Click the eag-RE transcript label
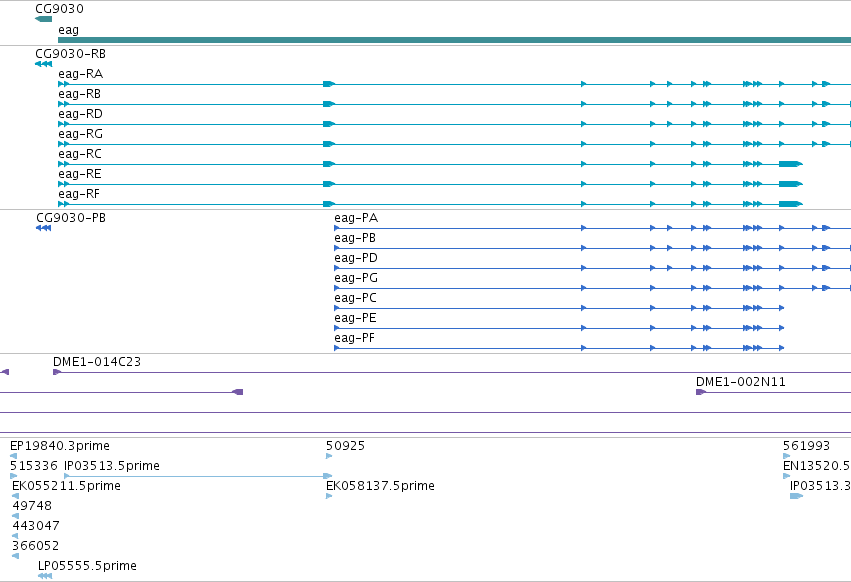Image resolution: width=851 pixels, height=582 pixels. coord(80,174)
